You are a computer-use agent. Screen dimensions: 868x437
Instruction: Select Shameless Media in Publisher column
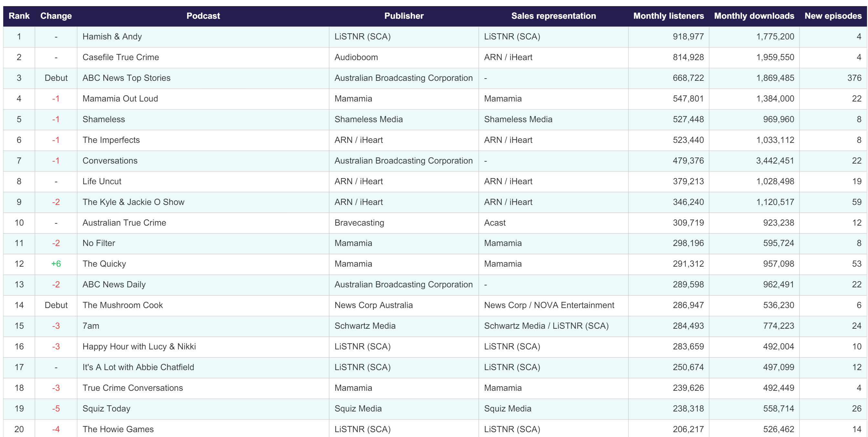click(369, 119)
